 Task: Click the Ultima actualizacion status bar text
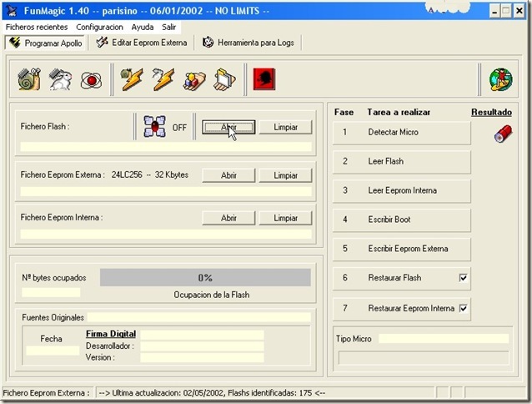212,393
